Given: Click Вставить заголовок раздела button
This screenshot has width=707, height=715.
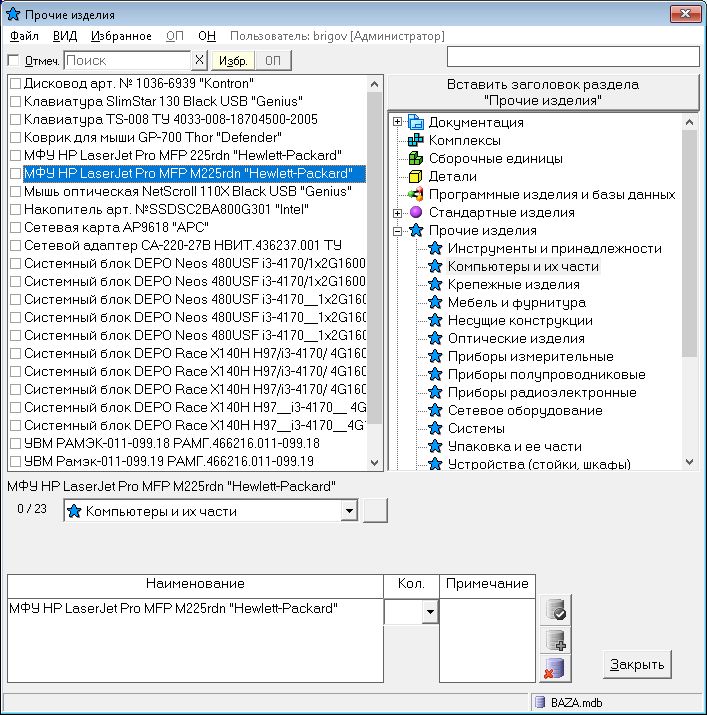Looking at the screenshot, I should click(542, 92).
